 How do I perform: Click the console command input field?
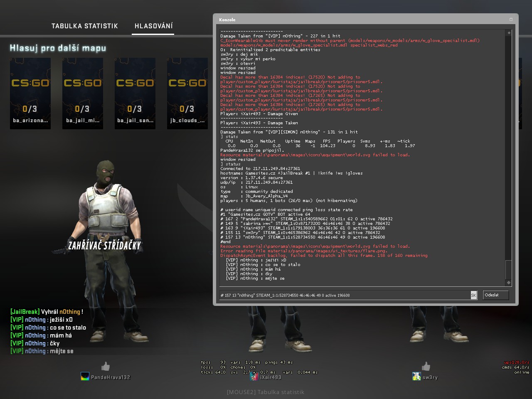point(344,295)
